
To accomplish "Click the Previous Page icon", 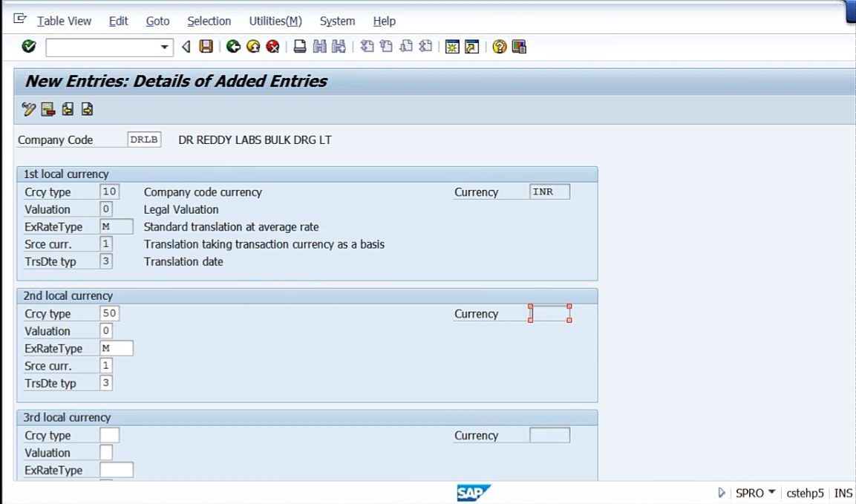I will click(x=387, y=47).
